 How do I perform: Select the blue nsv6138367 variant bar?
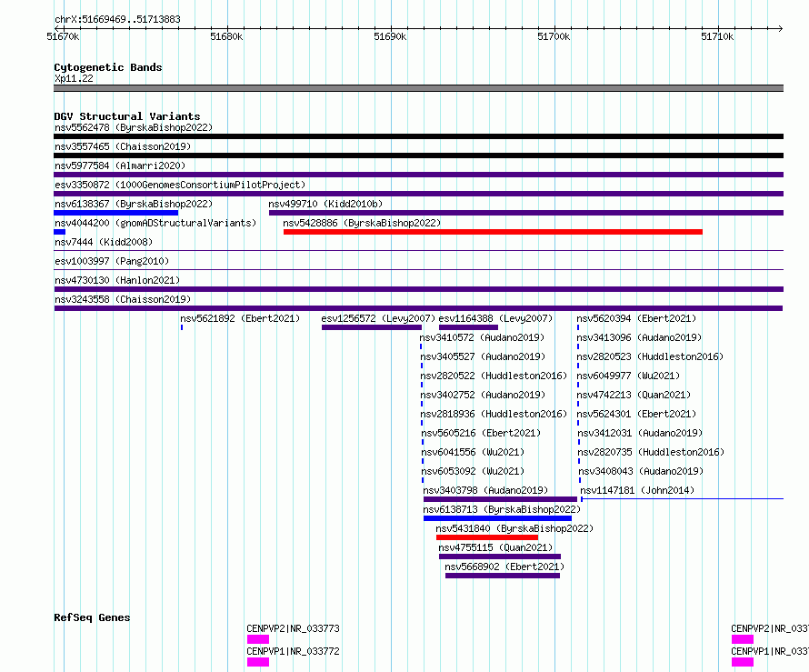[116, 213]
